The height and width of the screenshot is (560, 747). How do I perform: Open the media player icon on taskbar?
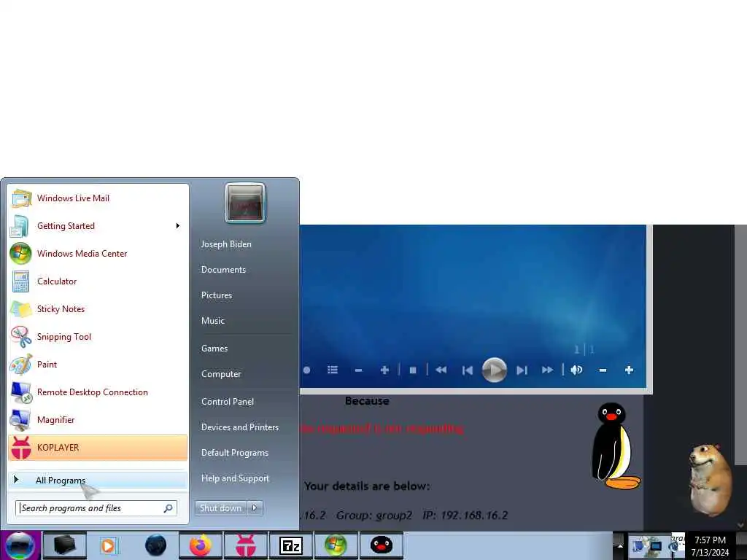(x=108, y=545)
